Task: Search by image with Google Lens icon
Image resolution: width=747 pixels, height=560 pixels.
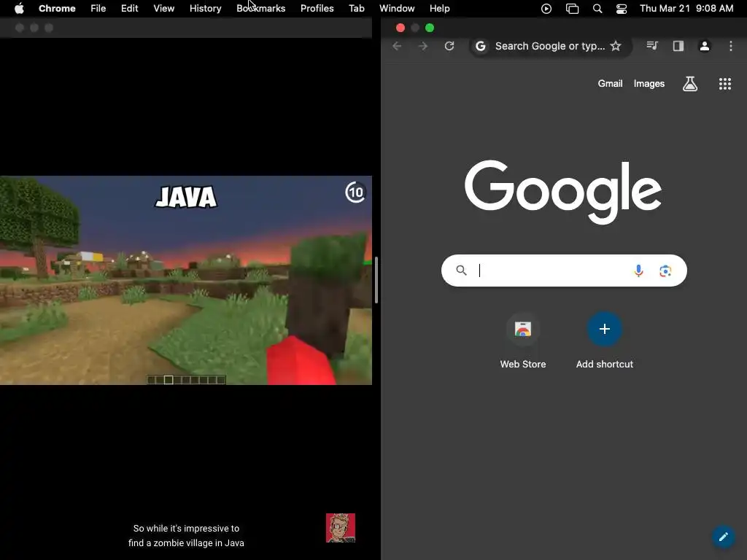Action: click(665, 271)
